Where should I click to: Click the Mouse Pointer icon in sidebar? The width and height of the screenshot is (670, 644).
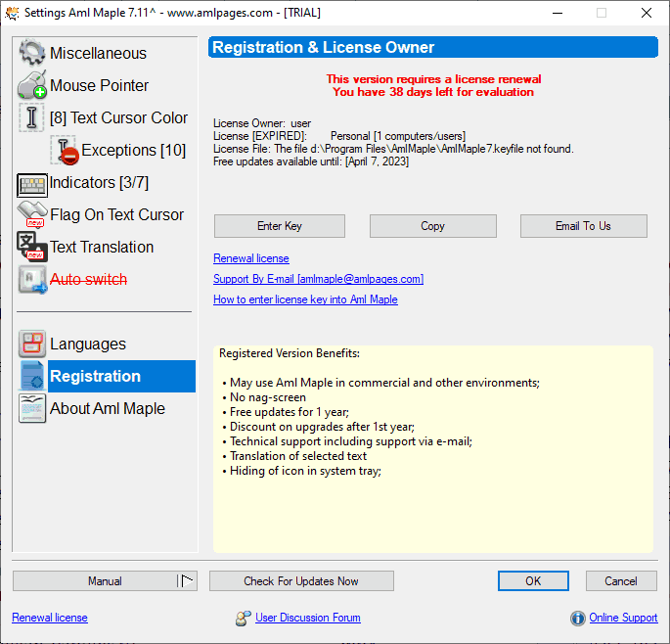(x=31, y=85)
